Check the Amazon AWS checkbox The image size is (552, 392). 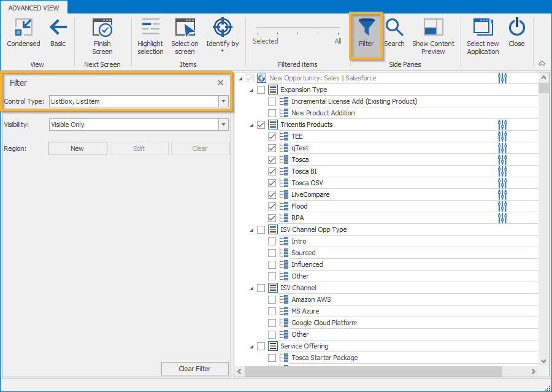point(272,299)
